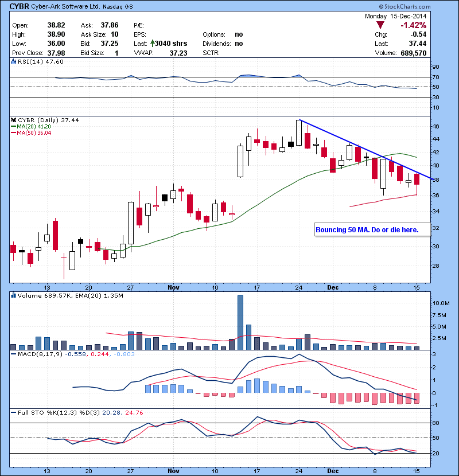
Task: Click the Cyber-Ark Software Ltd. company name
Action: (x=65, y=6)
